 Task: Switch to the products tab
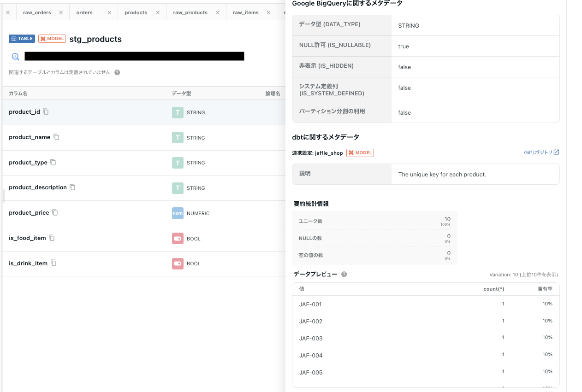(135, 12)
